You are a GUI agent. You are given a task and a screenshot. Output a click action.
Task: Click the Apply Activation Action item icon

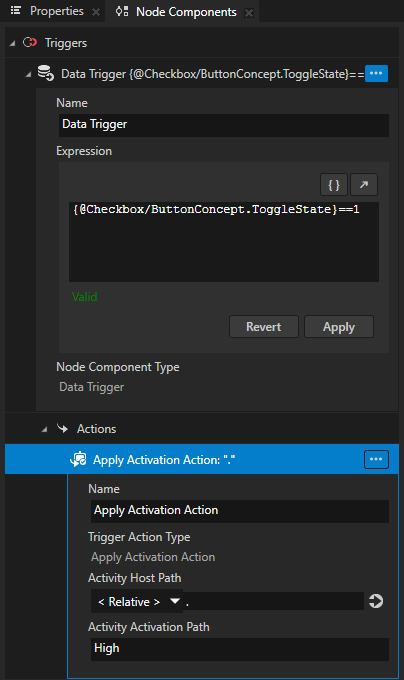[x=78, y=459]
